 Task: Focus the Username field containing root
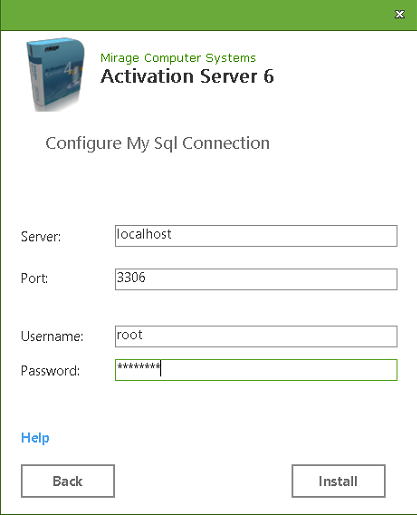click(x=256, y=336)
